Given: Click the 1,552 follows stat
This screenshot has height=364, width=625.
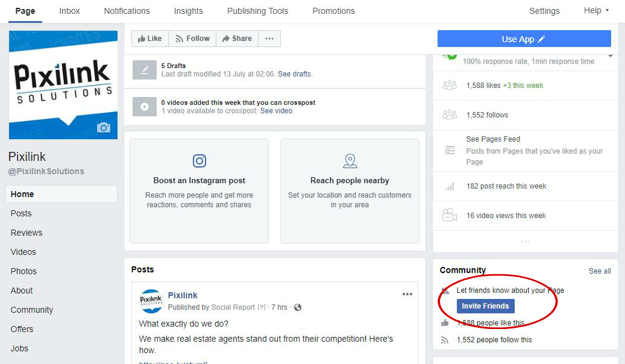Looking at the screenshot, I should tap(487, 115).
